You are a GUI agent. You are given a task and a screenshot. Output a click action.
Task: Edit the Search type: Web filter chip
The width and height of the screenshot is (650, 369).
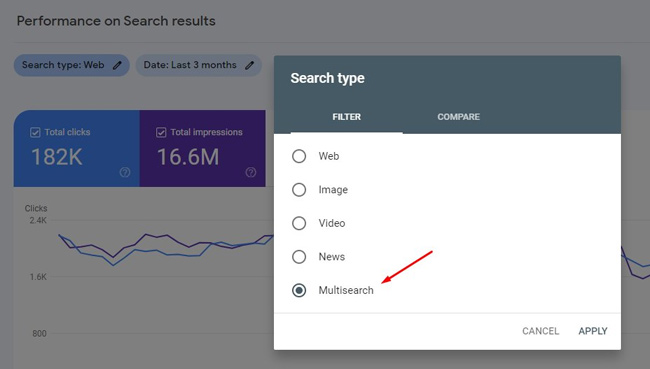pyautogui.click(x=72, y=65)
